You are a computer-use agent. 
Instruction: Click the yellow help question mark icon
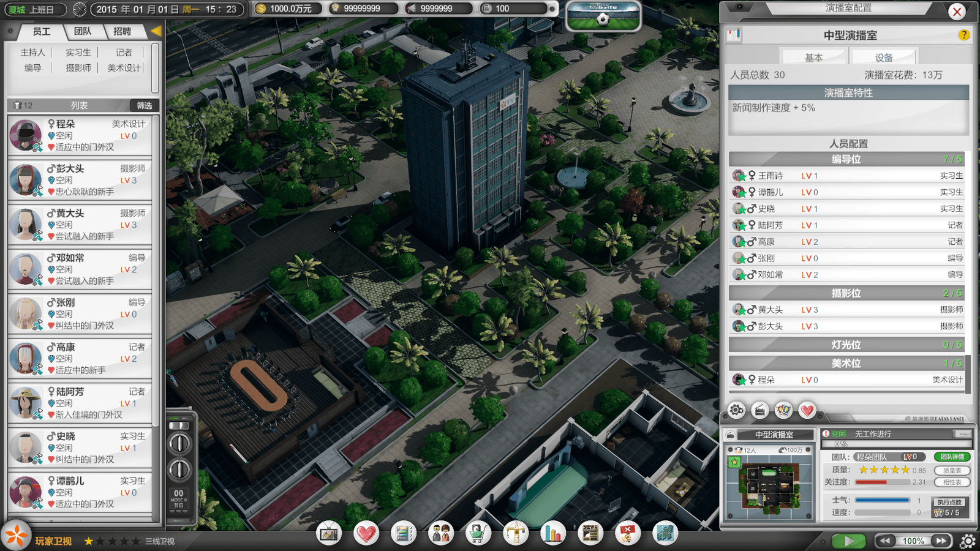point(964,35)
